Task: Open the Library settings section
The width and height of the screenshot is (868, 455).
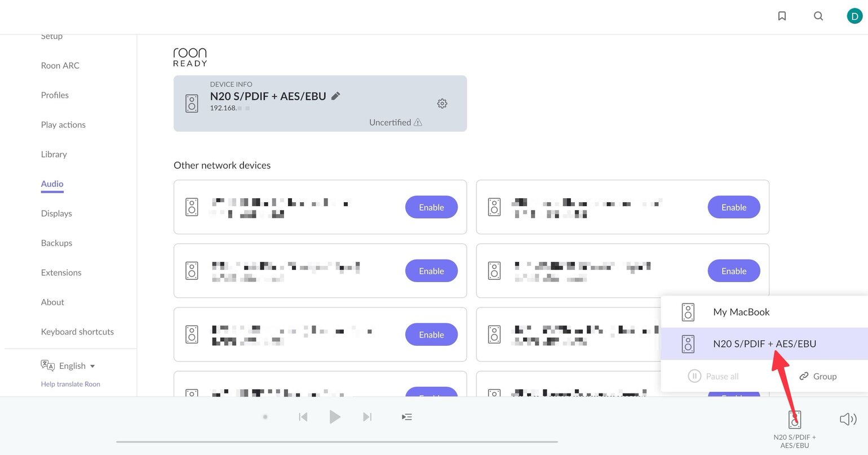Action: (x=54, y=154)
